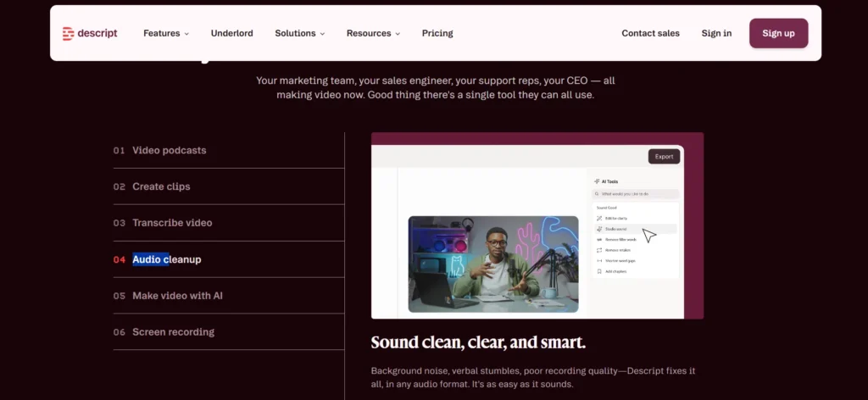
Task: Click the podcaster video thumbnail
Action: click(493, 264)
